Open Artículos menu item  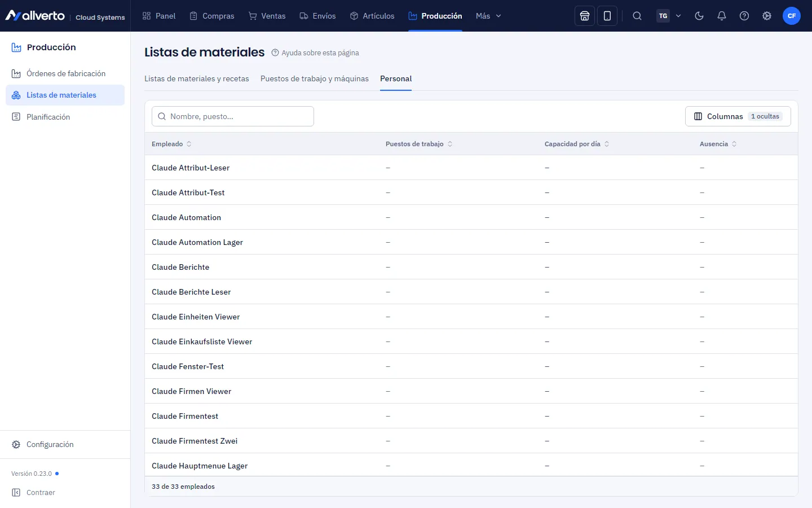click(x=372, y=16)
